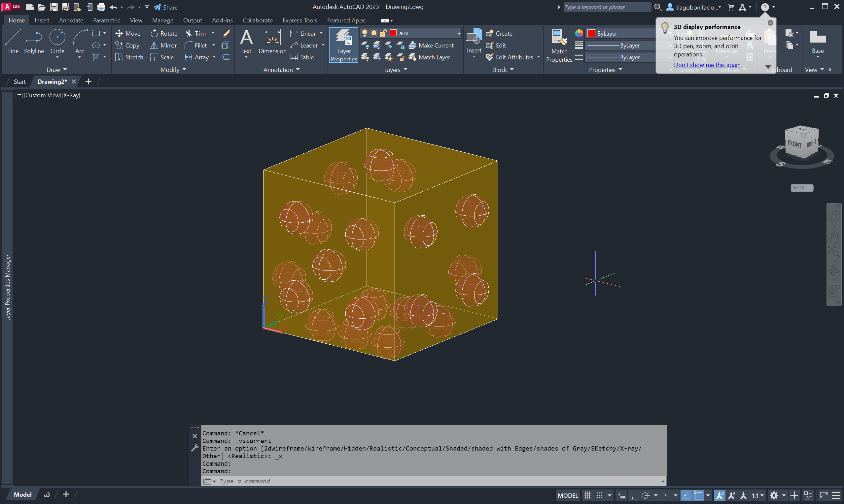Screen dimensions: 844x504
Task: Select the Mirror modify tool
Action: 163,45
